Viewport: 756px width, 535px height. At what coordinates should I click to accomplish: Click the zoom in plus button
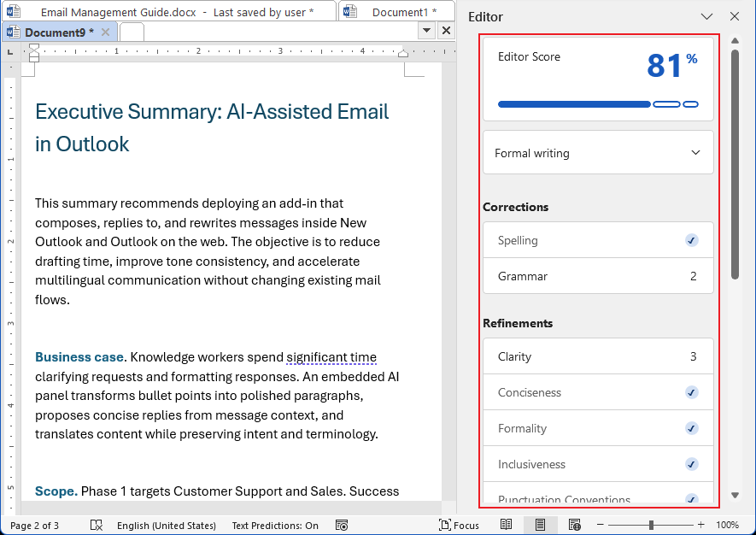point(701,525)
